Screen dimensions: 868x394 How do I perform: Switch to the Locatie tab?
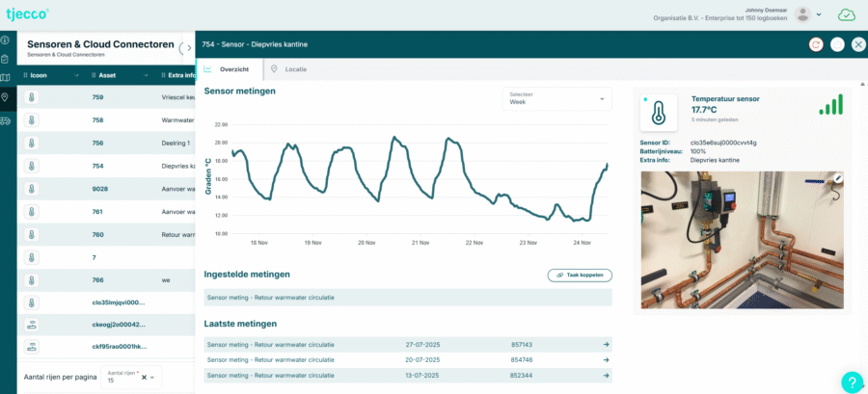[288, 69]
